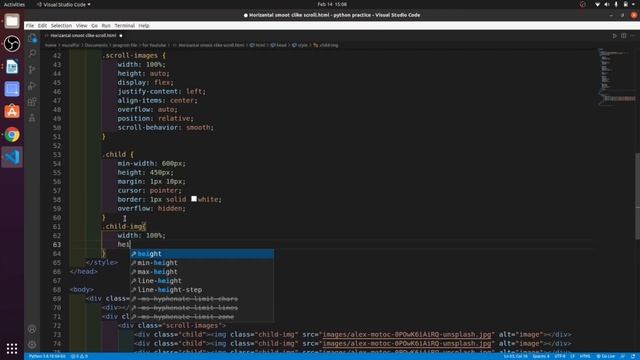
Task: Open the Go menu
Action: 94,26
